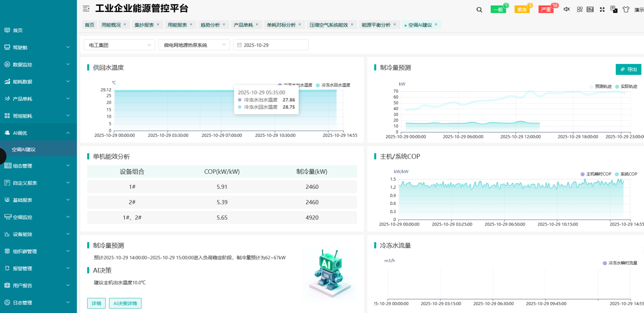Open the 电工集团 organization dropdown
Viewport: 644px width, 313px height.
[119, 45]
